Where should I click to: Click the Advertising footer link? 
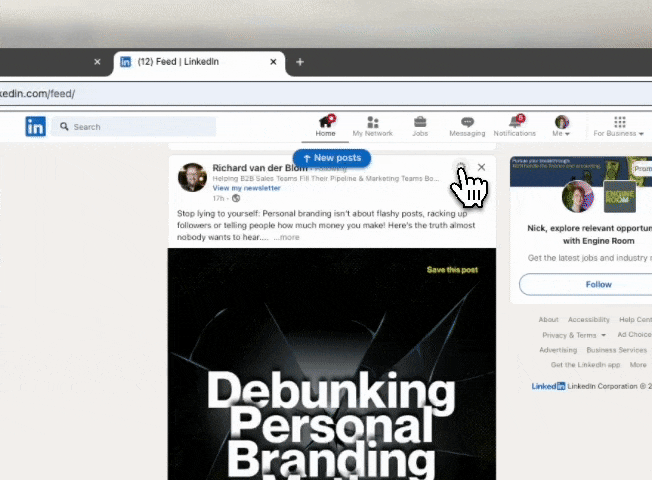[558, 350]
